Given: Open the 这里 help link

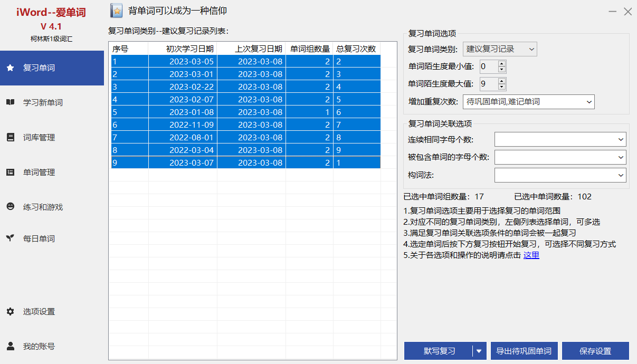Looking at the screenshot, I should tap(531, 255).
